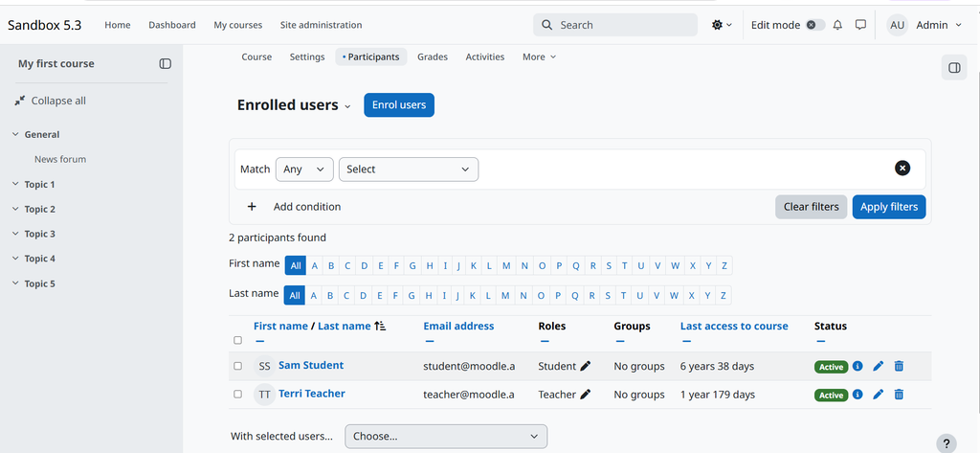The height and width of the screenshot is (453, 980).
Task: Click the sort ascending icon beside Last name
Action: [381, 326]
